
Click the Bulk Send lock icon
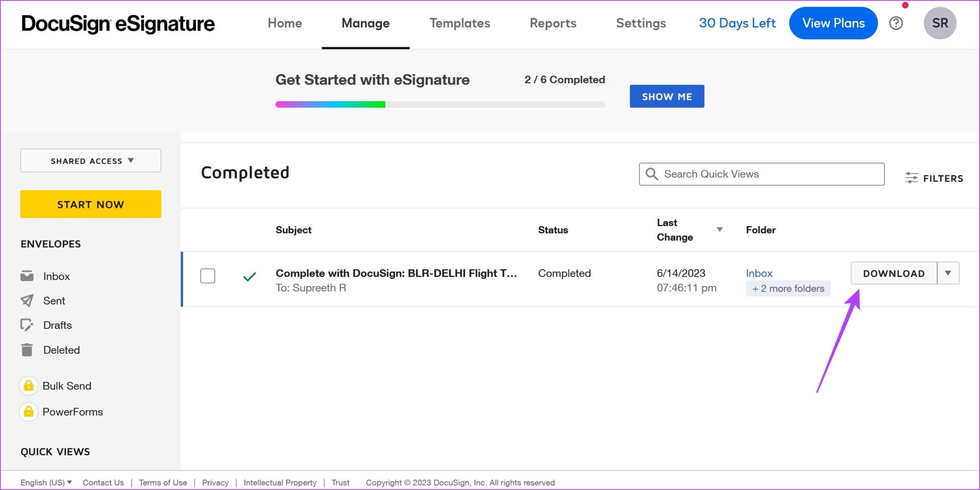coord(28,386)
